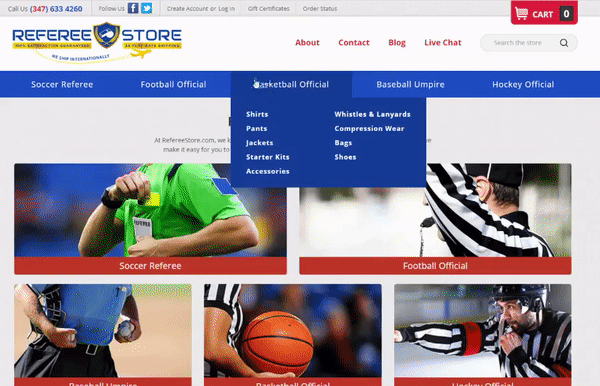Open Football Official nav menu
Viewport: 600px width, 386px height.
pos(173,84)
